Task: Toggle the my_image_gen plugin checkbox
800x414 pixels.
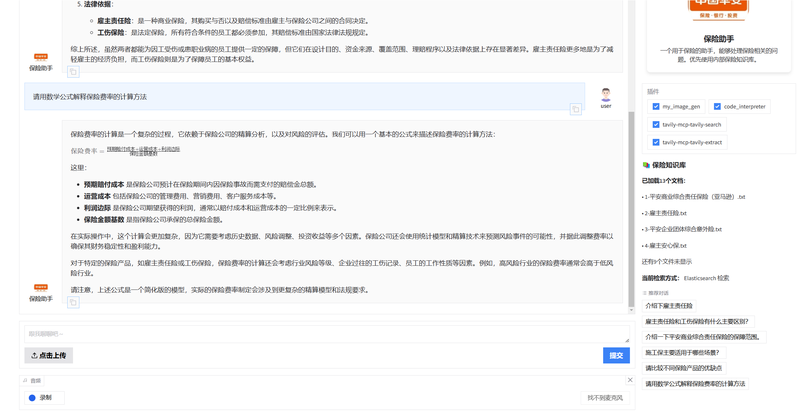Action: coord(656,106)
